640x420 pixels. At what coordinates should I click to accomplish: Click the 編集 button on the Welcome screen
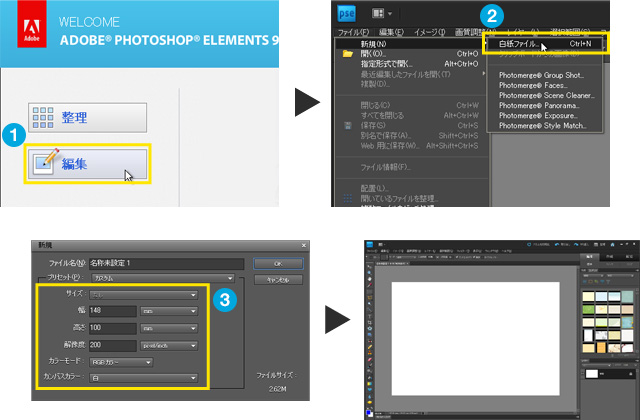point(87,164)
